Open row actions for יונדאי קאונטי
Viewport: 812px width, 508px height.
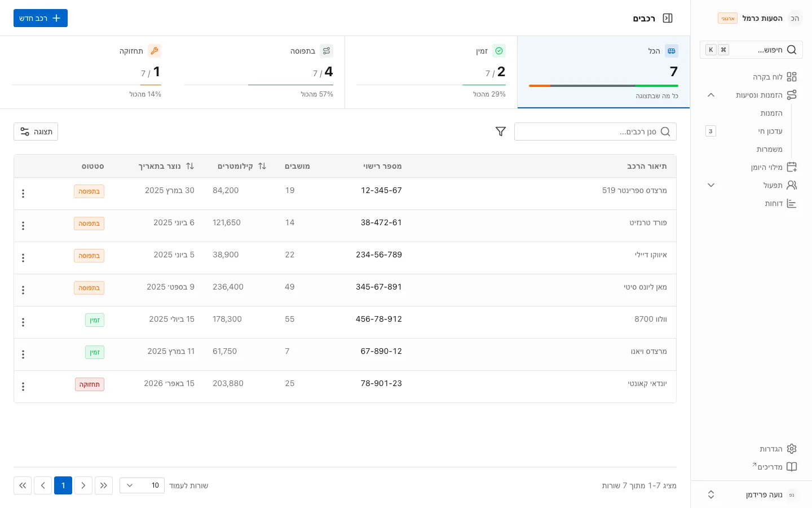pos(23,387)
